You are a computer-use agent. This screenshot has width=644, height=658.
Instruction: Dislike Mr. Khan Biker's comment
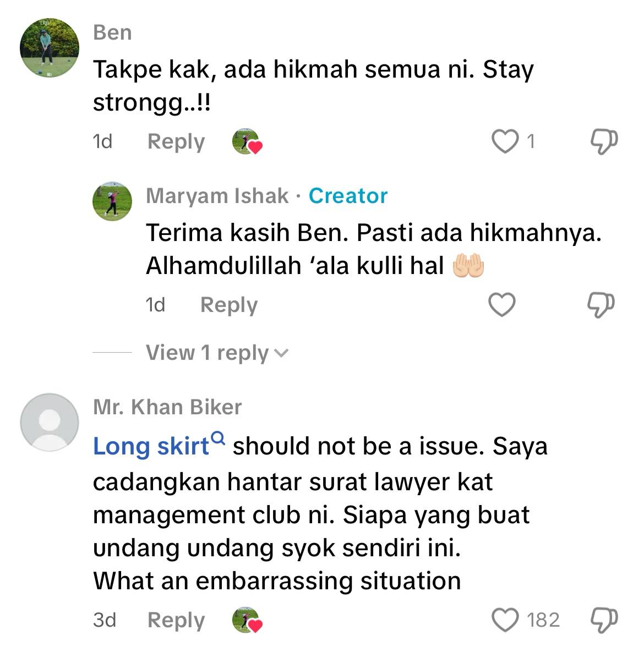pos(604,620)
